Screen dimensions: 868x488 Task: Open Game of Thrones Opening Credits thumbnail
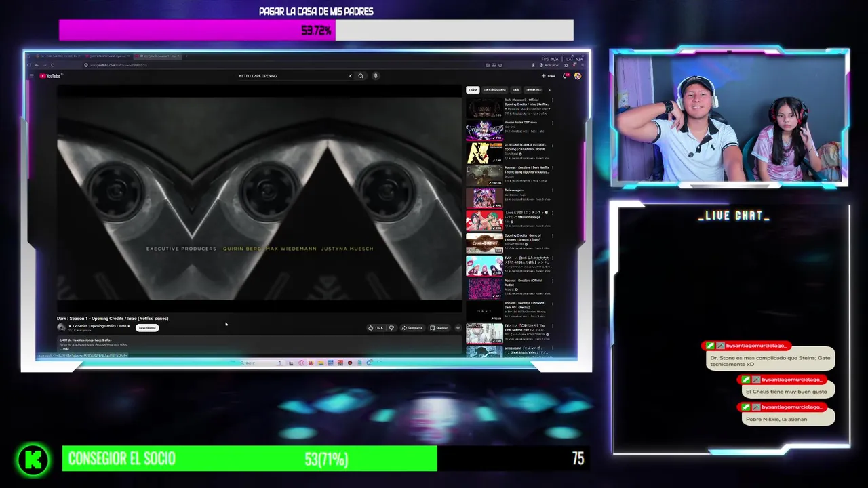(484, 243)
